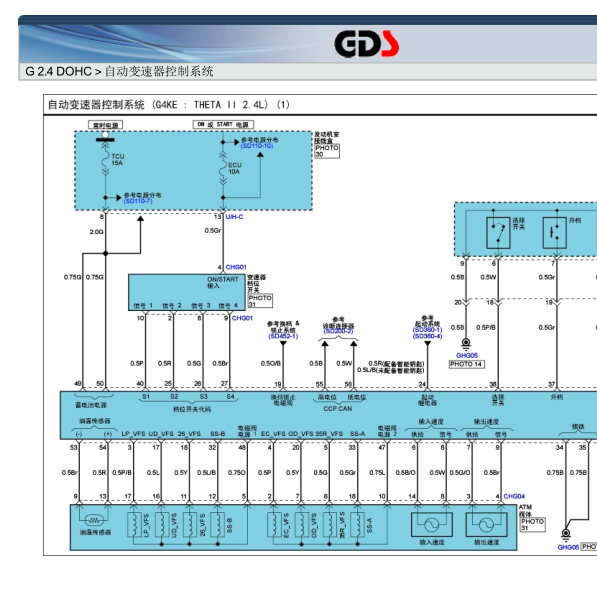Open the SD110-7 power distribution reference link
The height and width of the screenshot is (598, 597).
[138, 201]
